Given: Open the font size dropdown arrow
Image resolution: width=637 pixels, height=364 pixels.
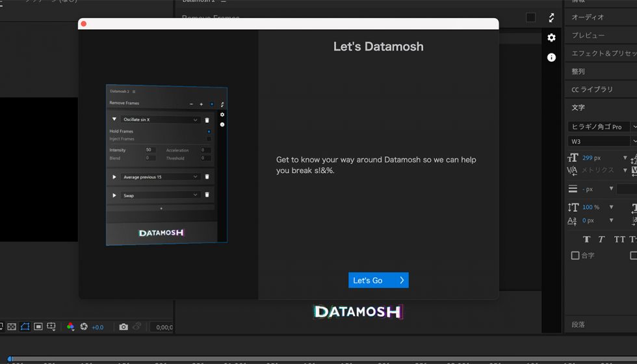Looking at the screenshot, I should (x=625, y=158).
